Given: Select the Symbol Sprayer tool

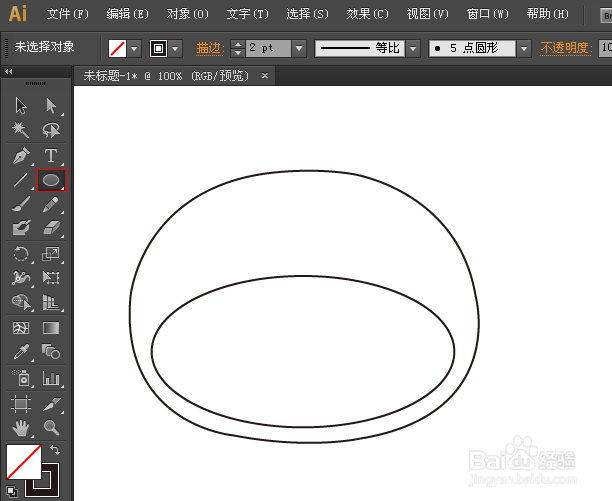Looking at the screenshot, I should coord(21,378).
